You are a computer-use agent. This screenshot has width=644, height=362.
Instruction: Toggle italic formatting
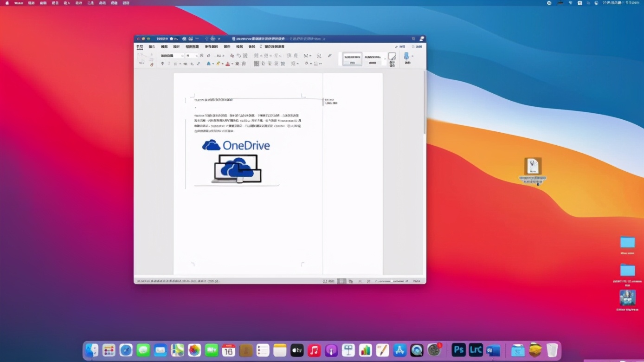click(168, 64)
